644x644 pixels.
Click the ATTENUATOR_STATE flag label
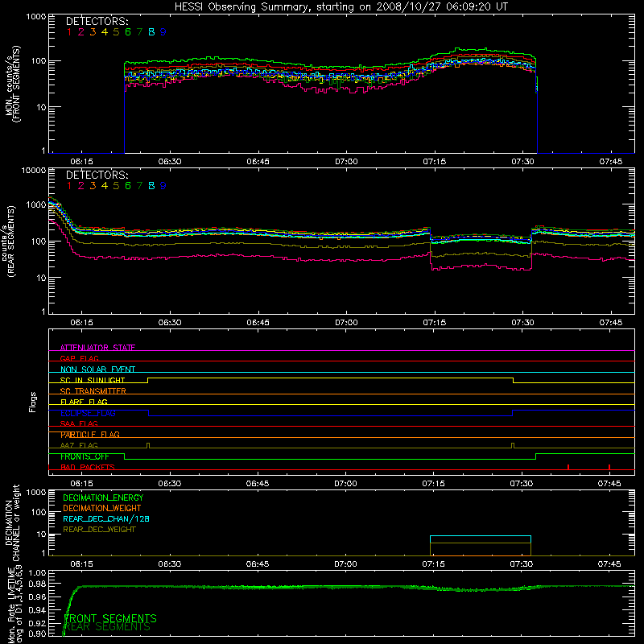pyautogui.click(x=97, y=348)
